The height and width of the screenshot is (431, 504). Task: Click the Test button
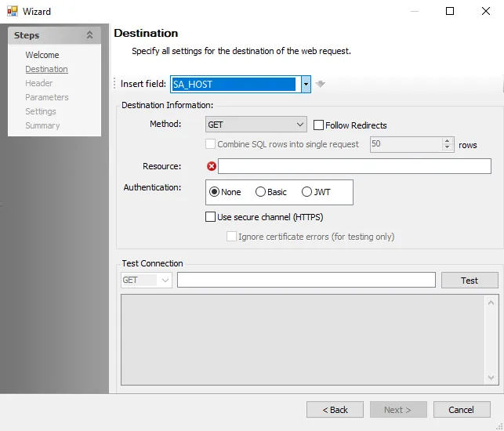470,281
